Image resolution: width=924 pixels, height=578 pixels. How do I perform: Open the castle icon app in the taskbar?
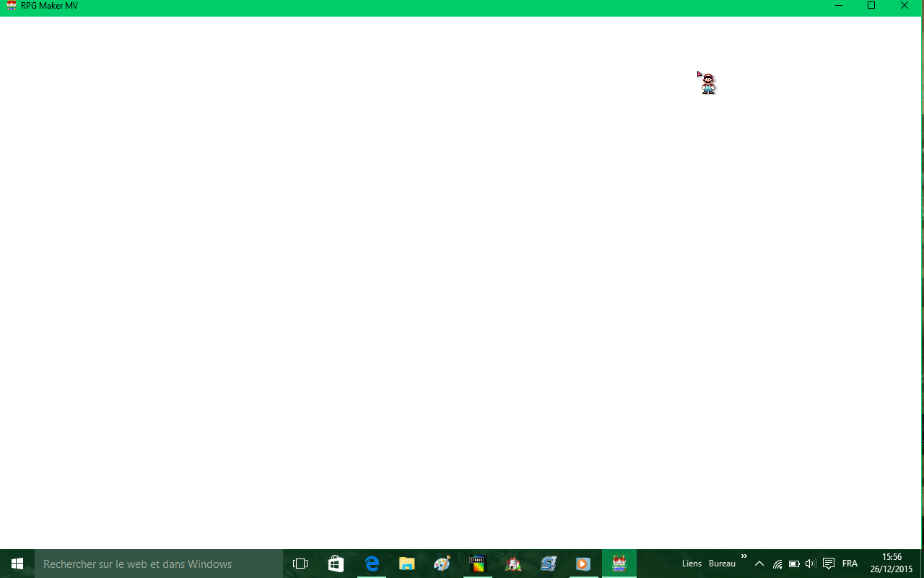click(x=513, y=564)
